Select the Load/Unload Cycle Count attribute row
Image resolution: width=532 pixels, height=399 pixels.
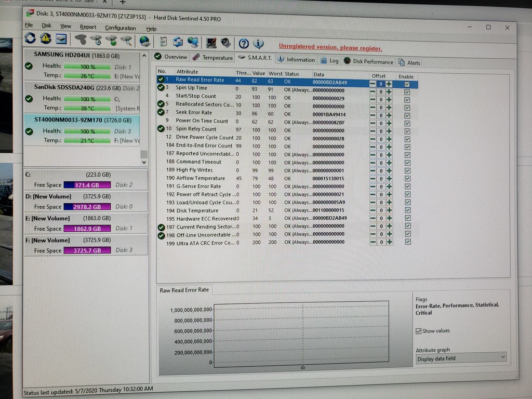[x=287, y=202]
